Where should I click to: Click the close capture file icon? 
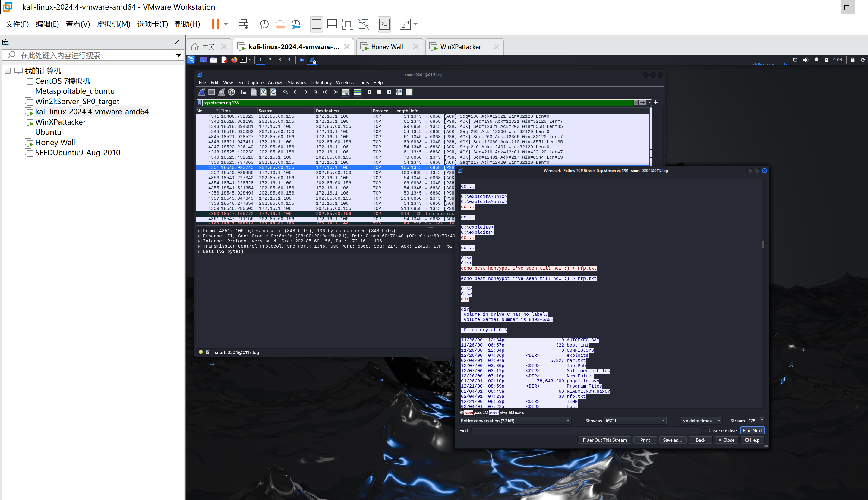pyautogui.click(x=263, y=92)
